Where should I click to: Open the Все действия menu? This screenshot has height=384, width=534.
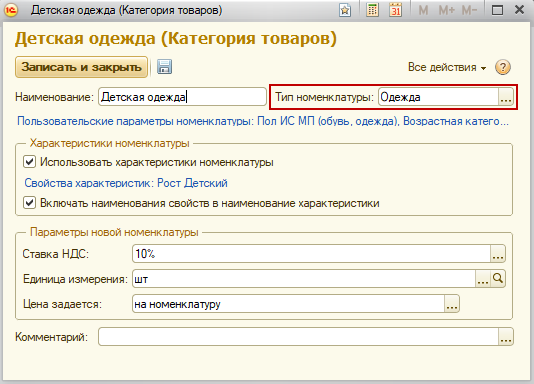447,67
